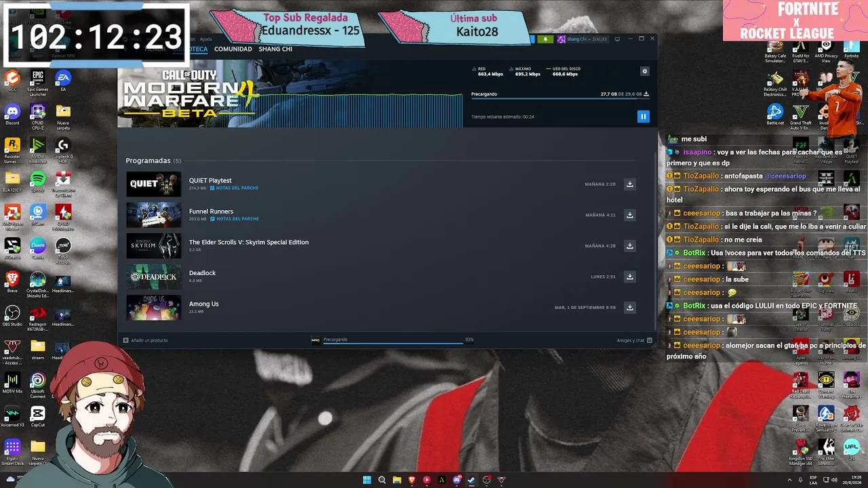Open Steam notifications bell

tap(545, 39)
